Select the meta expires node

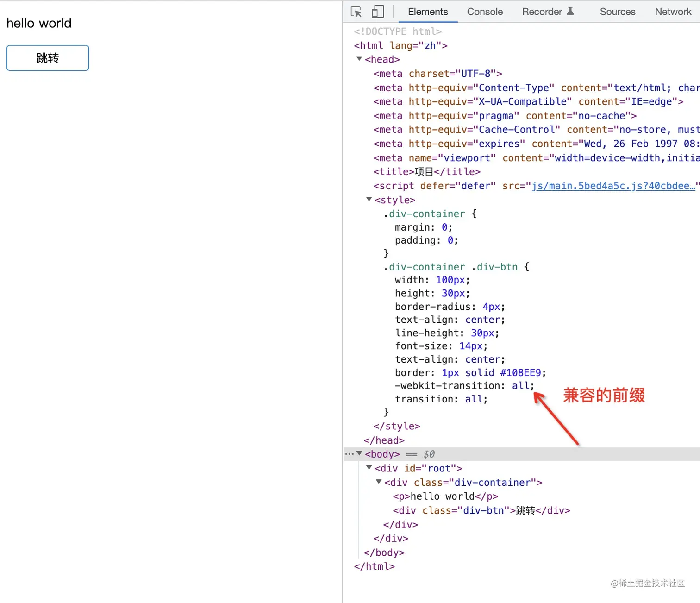pyautogui.click(x=537, y=144)
